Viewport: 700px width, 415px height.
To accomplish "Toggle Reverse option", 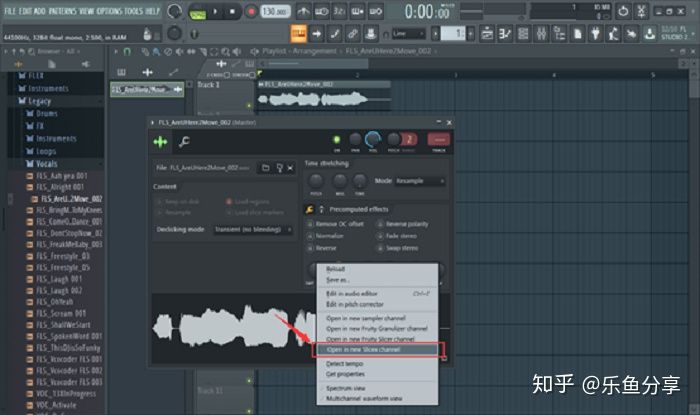I will pyautogui.click(x=321, y=248).
